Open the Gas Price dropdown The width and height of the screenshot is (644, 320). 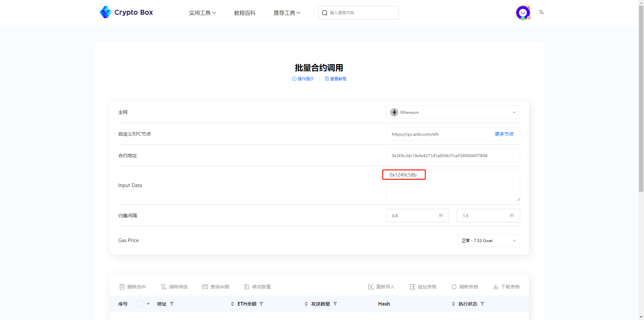(x=489, y=240)
